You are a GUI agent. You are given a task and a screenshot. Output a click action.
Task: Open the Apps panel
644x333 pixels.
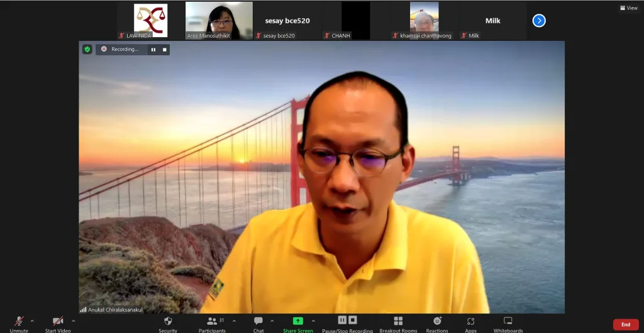[470, 323]
